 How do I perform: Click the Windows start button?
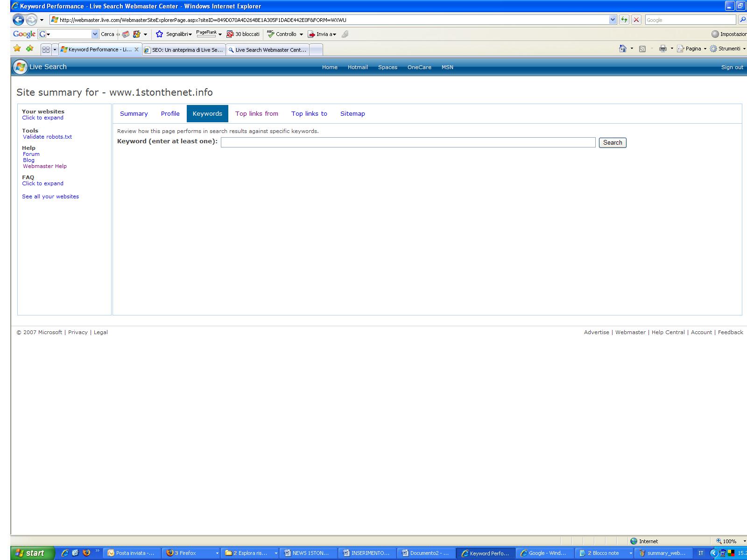click(33, 553)
